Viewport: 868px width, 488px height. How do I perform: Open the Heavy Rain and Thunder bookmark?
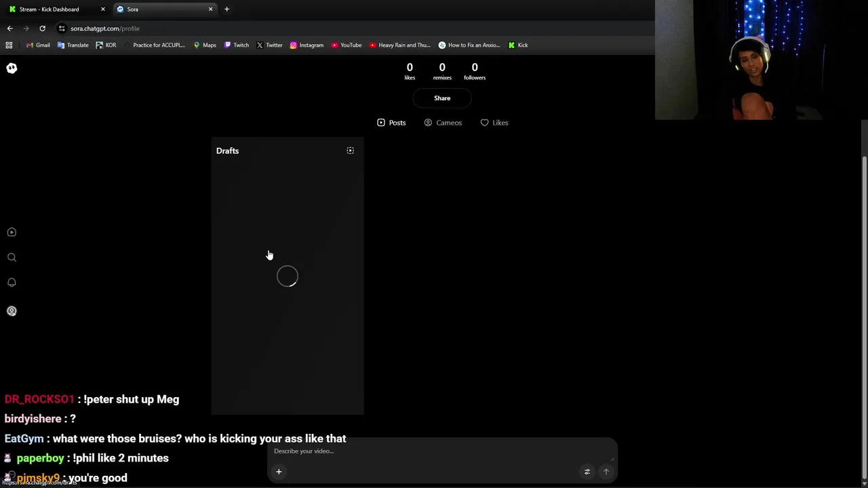coord(400,45)
